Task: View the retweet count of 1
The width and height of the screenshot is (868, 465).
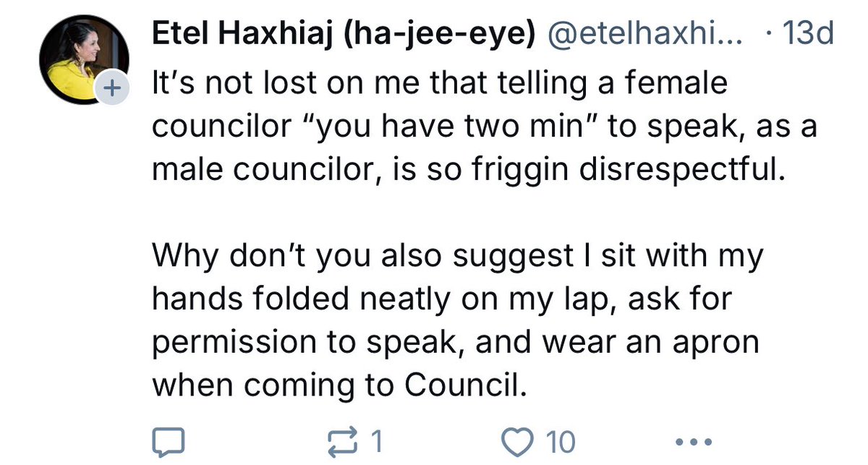Action: (x=376, y=440)
